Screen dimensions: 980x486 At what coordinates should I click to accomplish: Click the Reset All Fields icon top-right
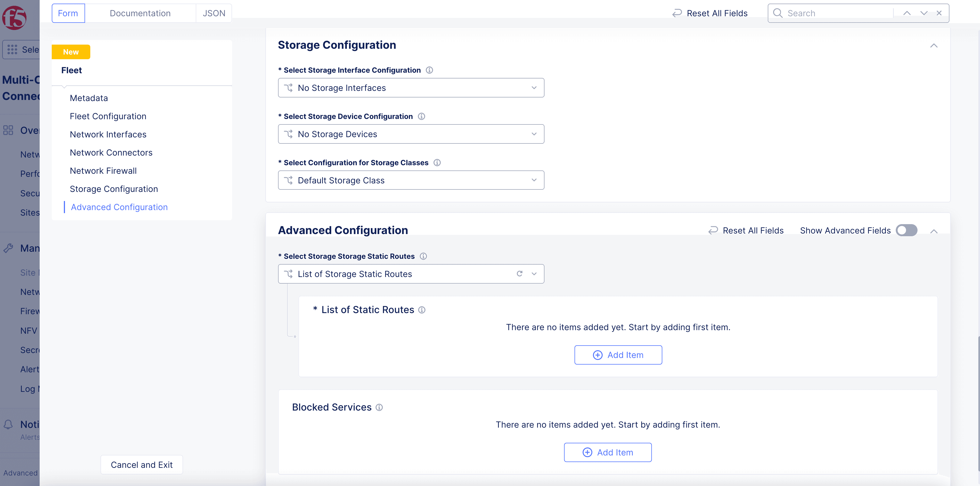tap(677, 12)
